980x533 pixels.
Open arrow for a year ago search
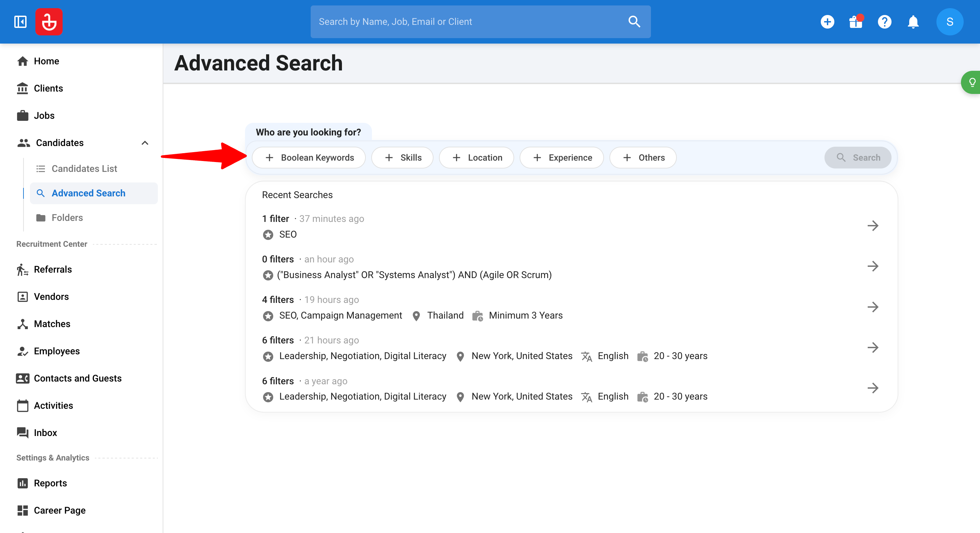point(873,388)
